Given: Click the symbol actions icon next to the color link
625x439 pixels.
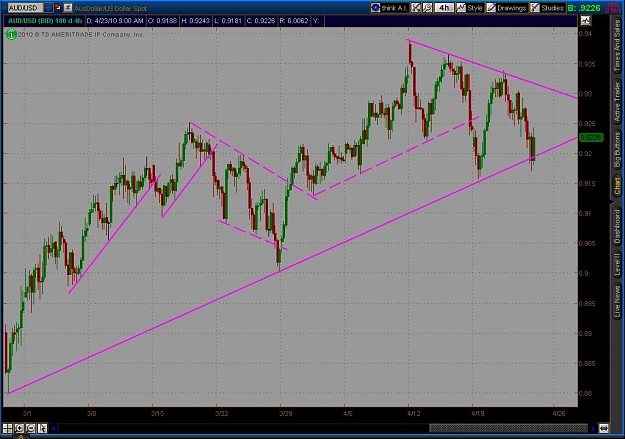Looking at the screenshot, I should pyautogui.click(x=68, y=8).
